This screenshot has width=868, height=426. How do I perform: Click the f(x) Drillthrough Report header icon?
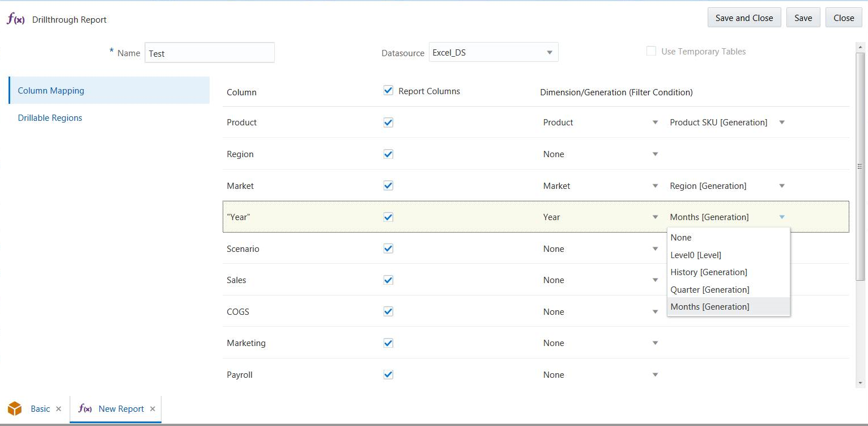(16, 19)
